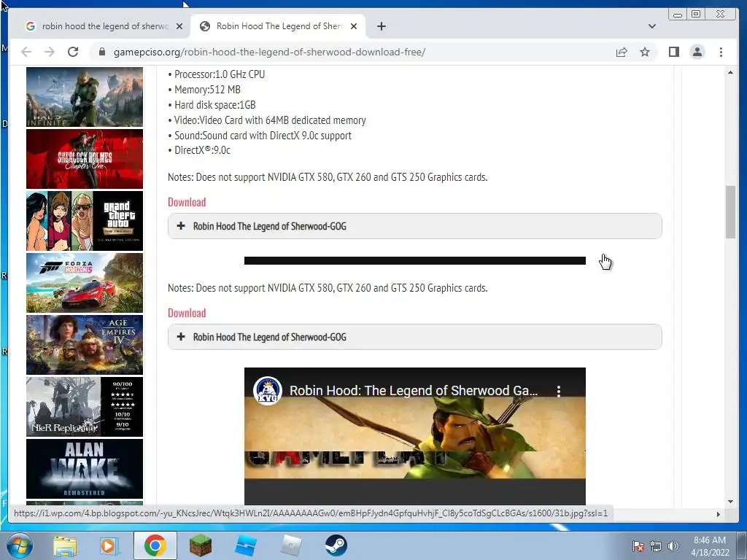
Task: Expand first Robin Hood The Legend of Sherwood-GOG section
Action: pyautogui.click(x=414, y=226)
